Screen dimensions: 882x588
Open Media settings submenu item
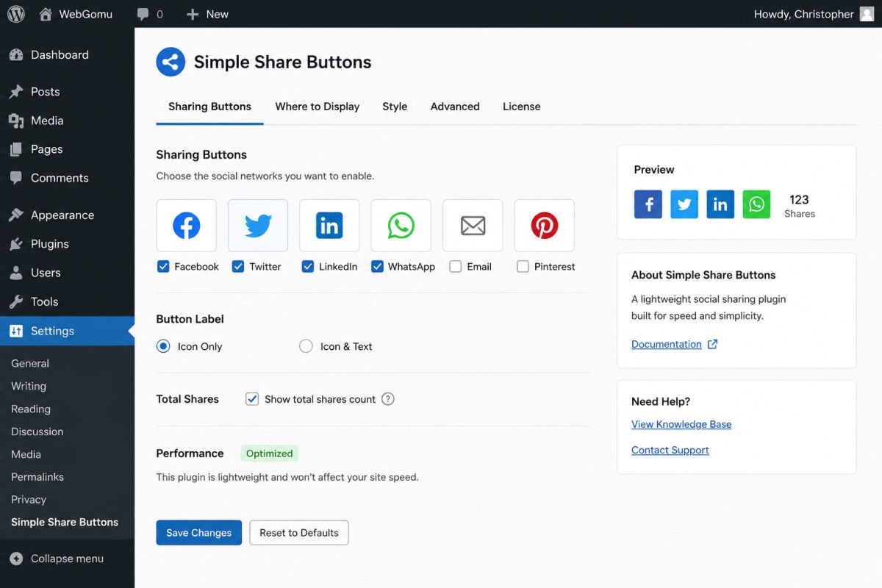26,454
